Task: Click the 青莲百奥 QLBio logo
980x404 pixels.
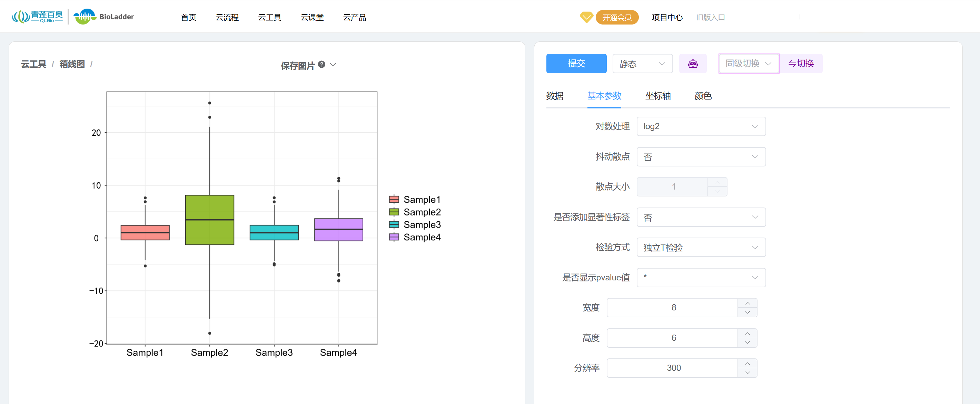Action: [37, 17]
